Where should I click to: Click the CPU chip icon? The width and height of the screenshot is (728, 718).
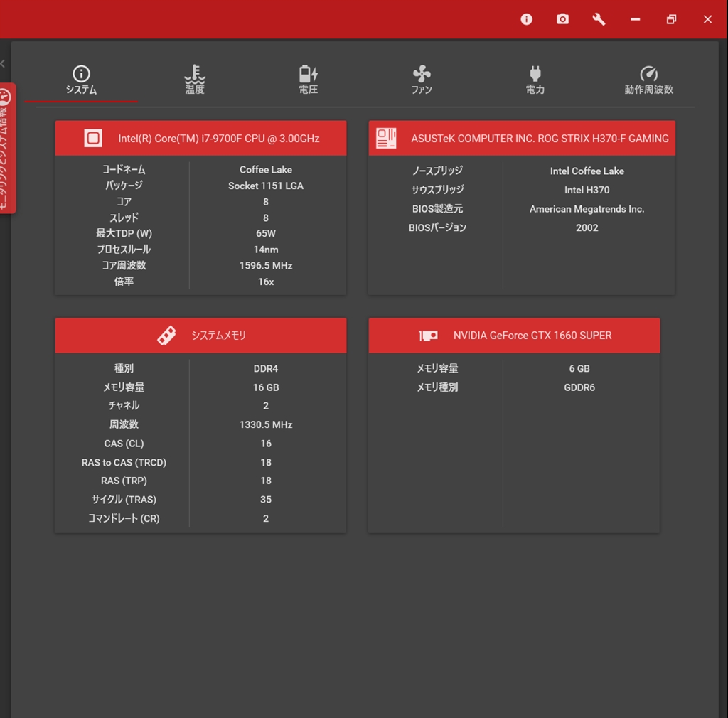pyautogui.click(x=93, y=138)
